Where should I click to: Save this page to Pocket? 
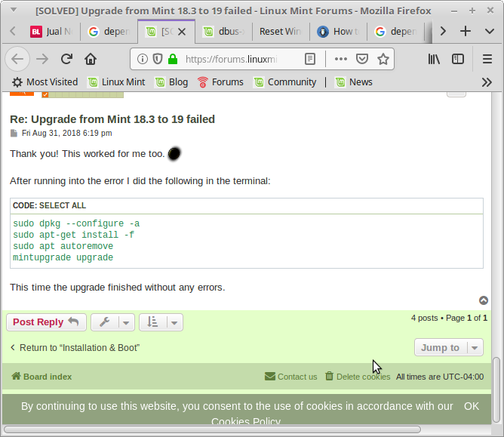tap(362, 59)
